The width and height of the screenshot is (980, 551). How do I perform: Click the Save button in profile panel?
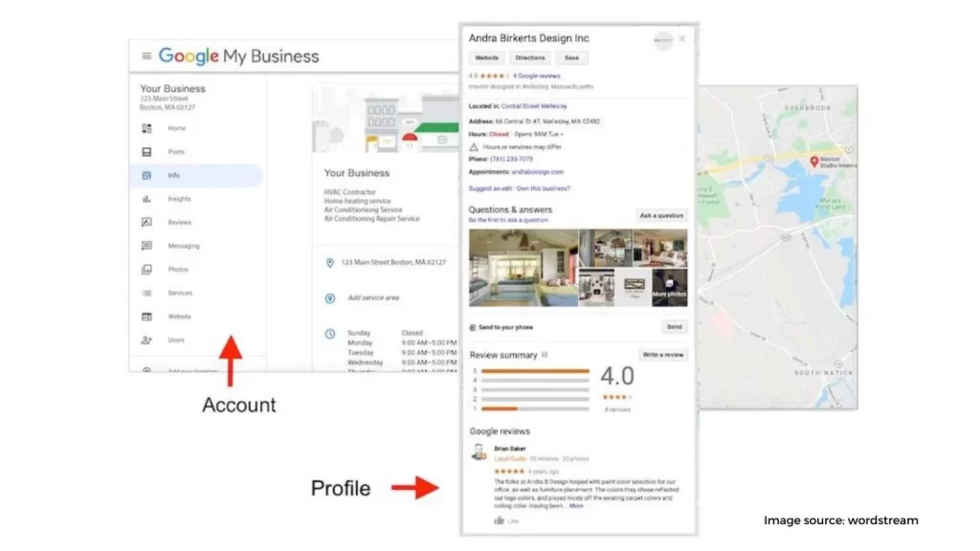[x=572, y=57]
